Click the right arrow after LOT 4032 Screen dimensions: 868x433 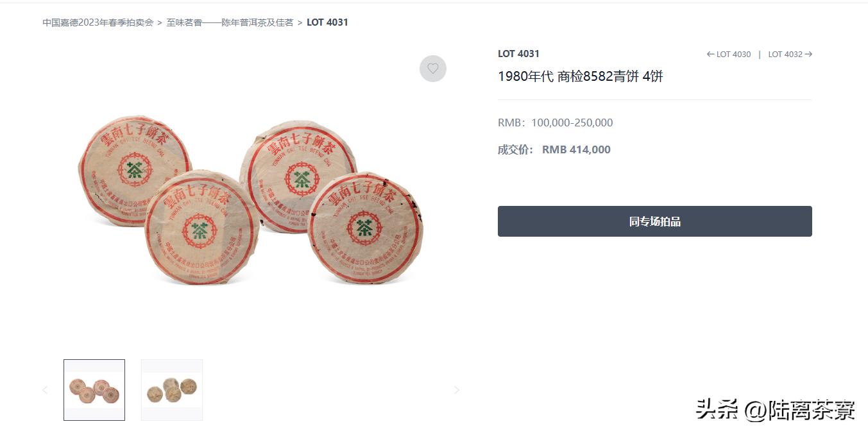pyautogui.click(x=808, y=54)
